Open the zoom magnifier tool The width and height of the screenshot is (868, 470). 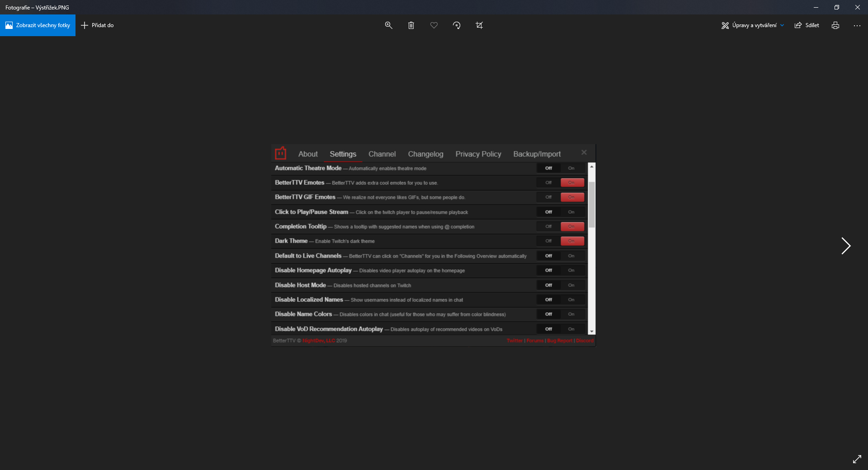pyautogui.click(x=388, y=25)
